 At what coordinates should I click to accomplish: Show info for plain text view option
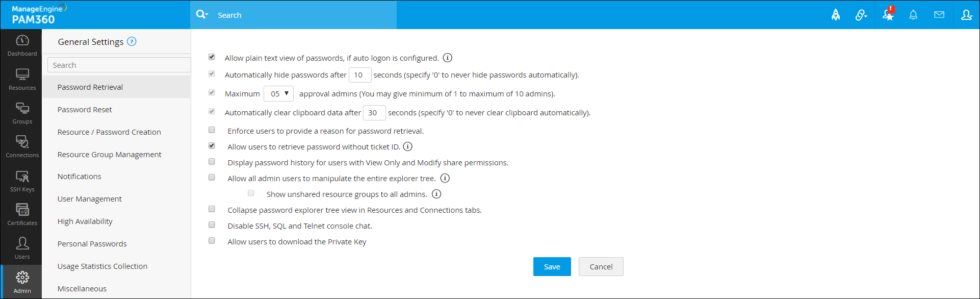[x=447, y=58]
